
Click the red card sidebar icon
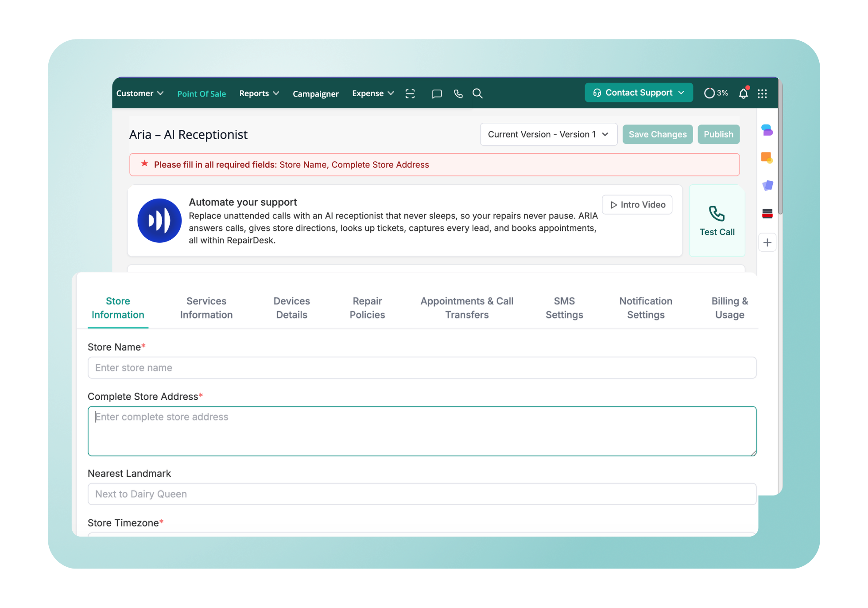click(x=767, y=214)
